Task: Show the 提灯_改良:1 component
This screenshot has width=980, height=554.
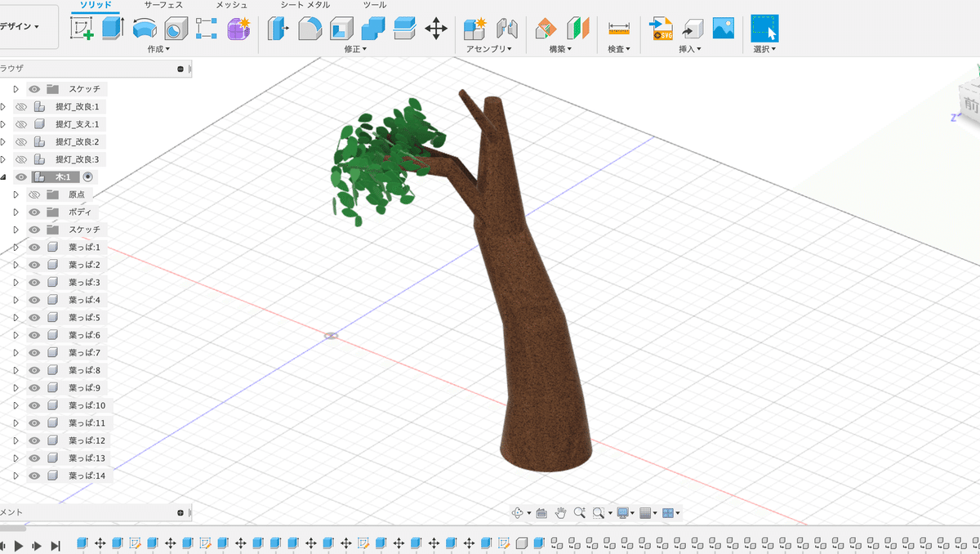Action: click(21, 107)
